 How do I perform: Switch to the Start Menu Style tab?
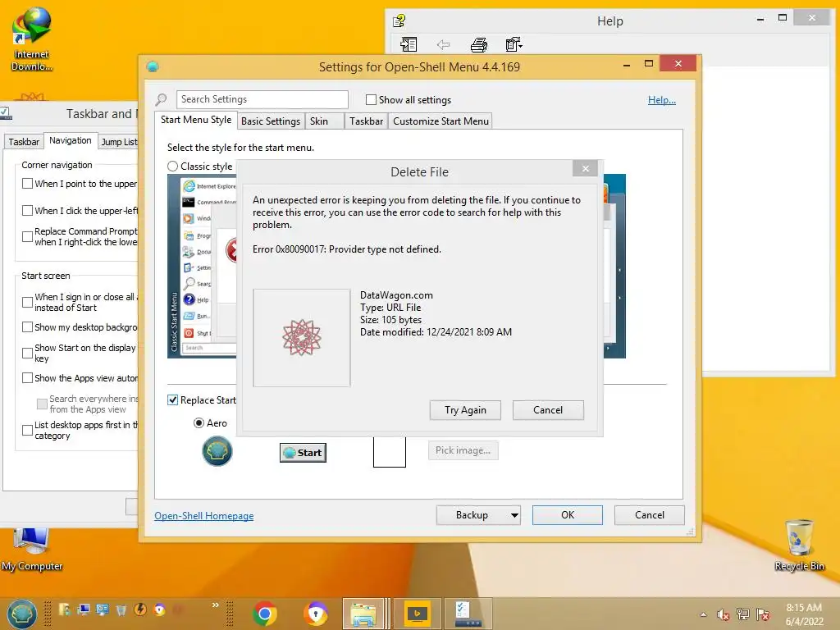tap(196, 120)
